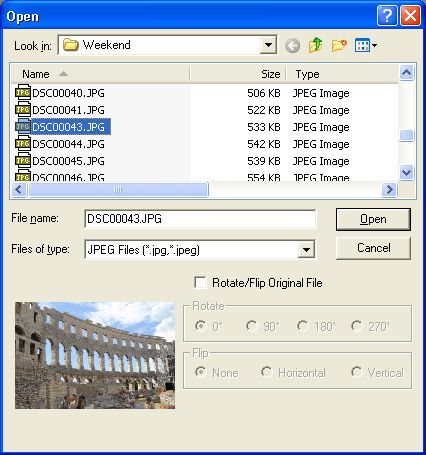The image size is (426, 455).
Task: Click the file list scroll down arrow
Action: (407, 173)
